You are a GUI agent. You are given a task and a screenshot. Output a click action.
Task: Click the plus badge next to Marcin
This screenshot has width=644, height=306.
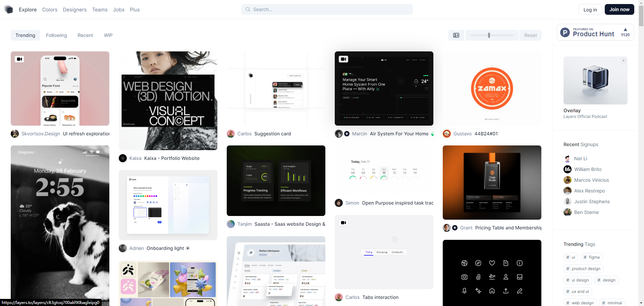coord(347,134)
